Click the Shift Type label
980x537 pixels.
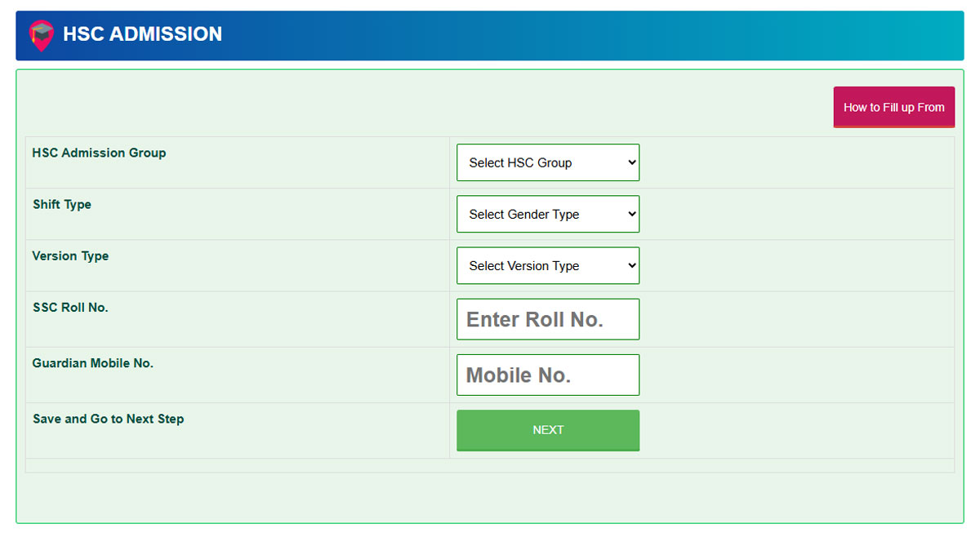(62, 204)
